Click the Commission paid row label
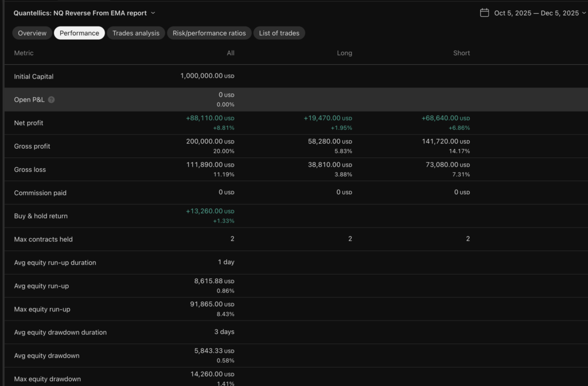Screen dimensions: 588x386 (x=40, y=193)
